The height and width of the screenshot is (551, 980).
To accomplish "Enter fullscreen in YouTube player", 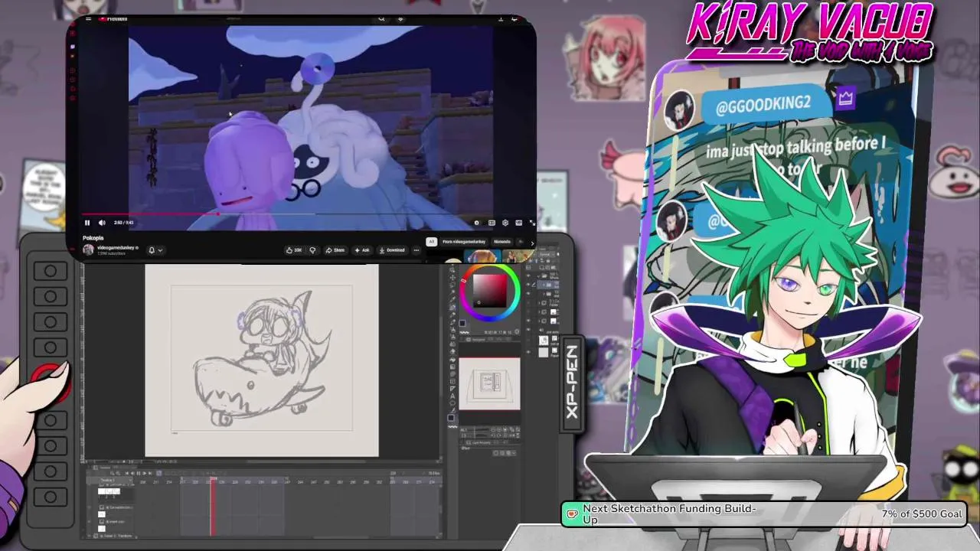I will pos(532,223).
